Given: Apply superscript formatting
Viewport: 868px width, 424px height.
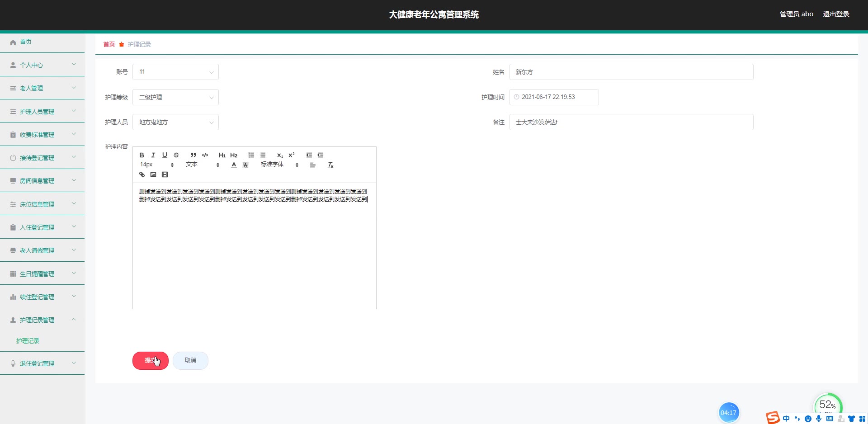Looking at the screenshot, I should coord(292,155).
